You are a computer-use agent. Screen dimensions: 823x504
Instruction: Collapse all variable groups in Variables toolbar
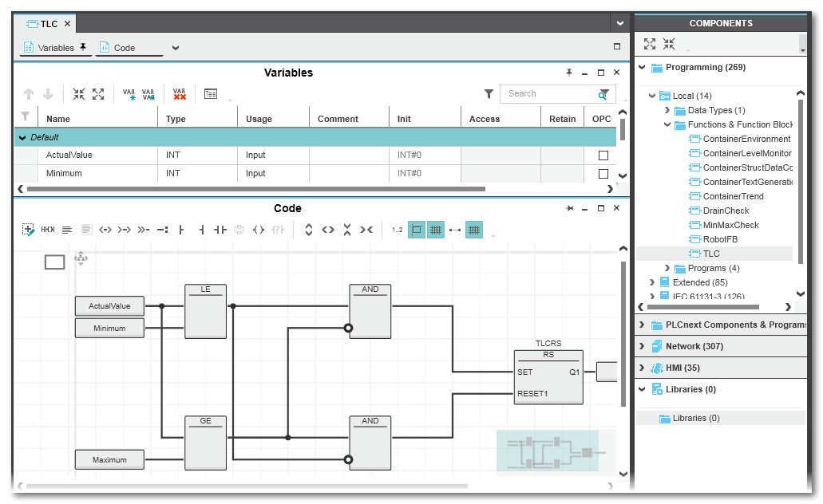point(79,94)
